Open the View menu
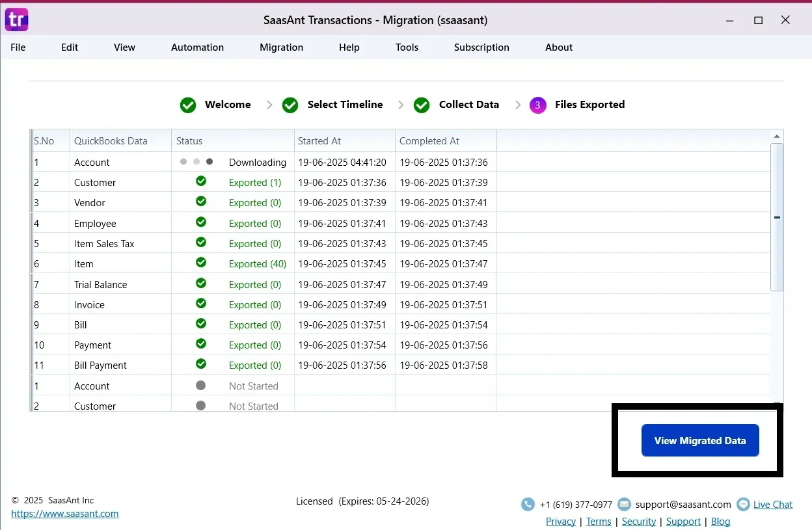 (x=124, y=47)
